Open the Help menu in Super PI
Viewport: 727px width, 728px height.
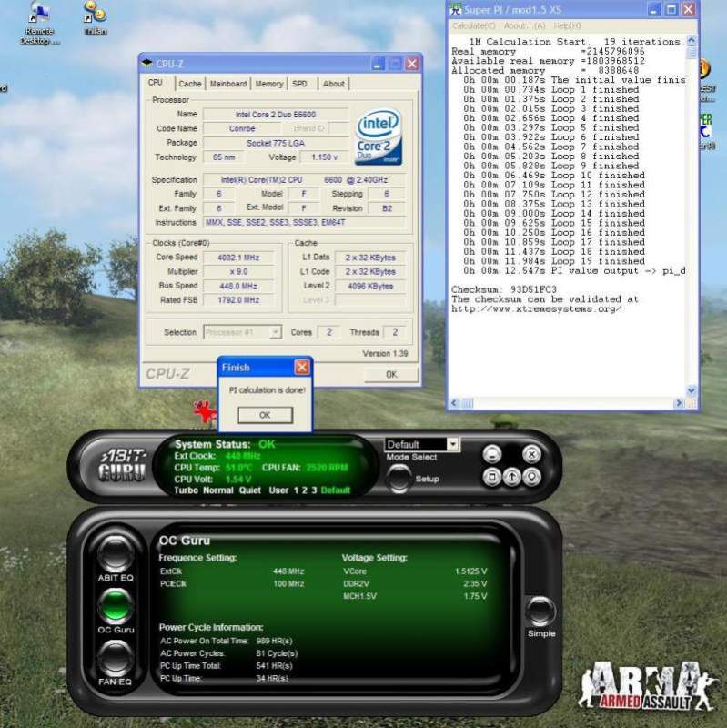567,26
